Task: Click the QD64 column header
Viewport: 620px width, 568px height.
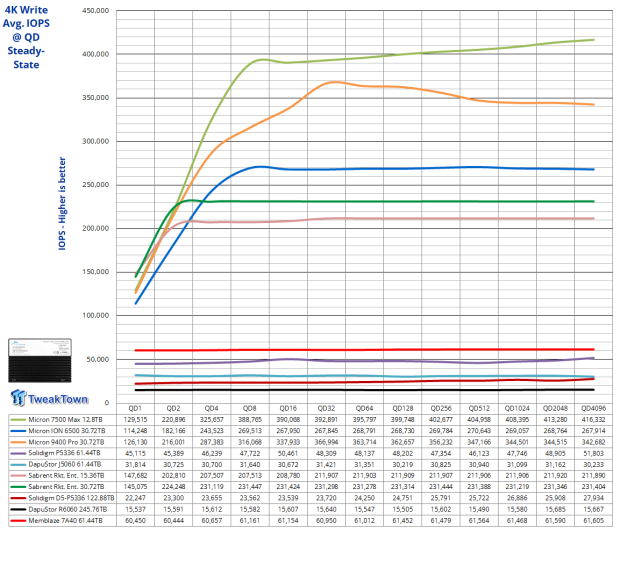Action: (364, 408)
